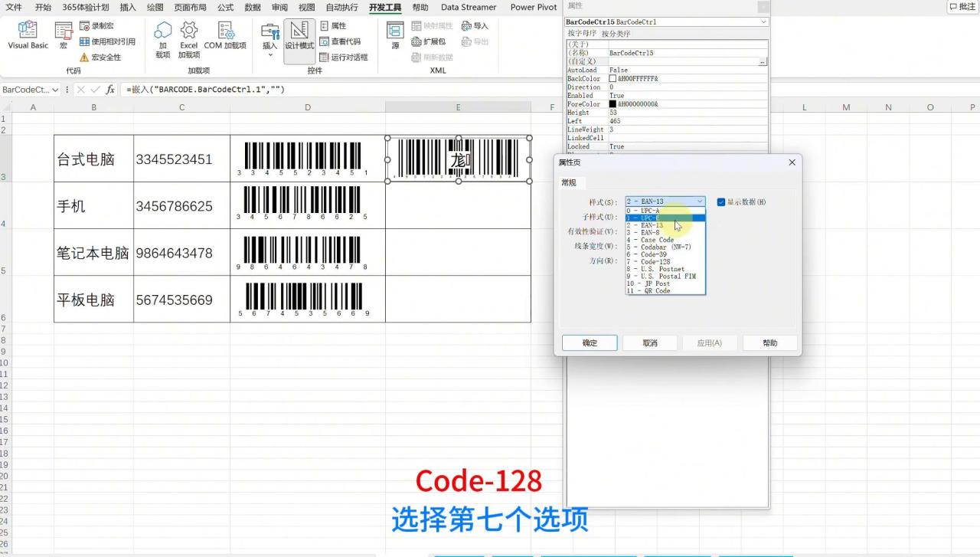This screenshot has height=557, width=980.
Task: Open Excel 加载项 add-ins
Action: click(189, 40)
